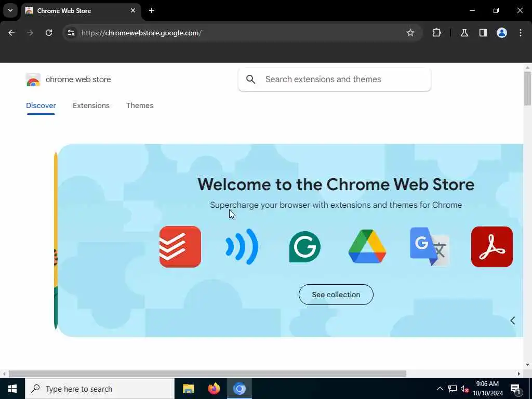Click the Welcome to the Chrome Web Store heading

tap(336, 184)
